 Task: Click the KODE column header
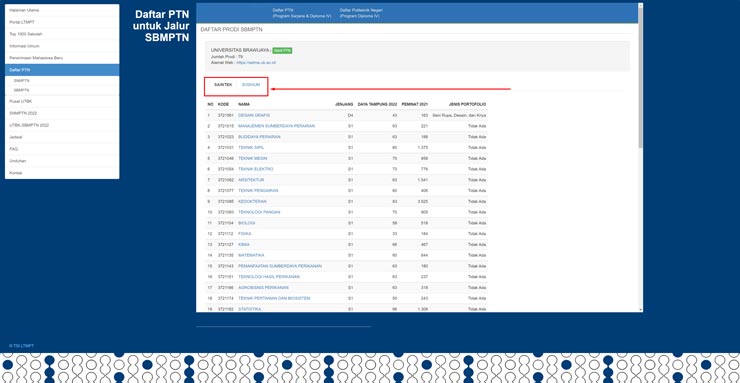(x=223, y=104)
